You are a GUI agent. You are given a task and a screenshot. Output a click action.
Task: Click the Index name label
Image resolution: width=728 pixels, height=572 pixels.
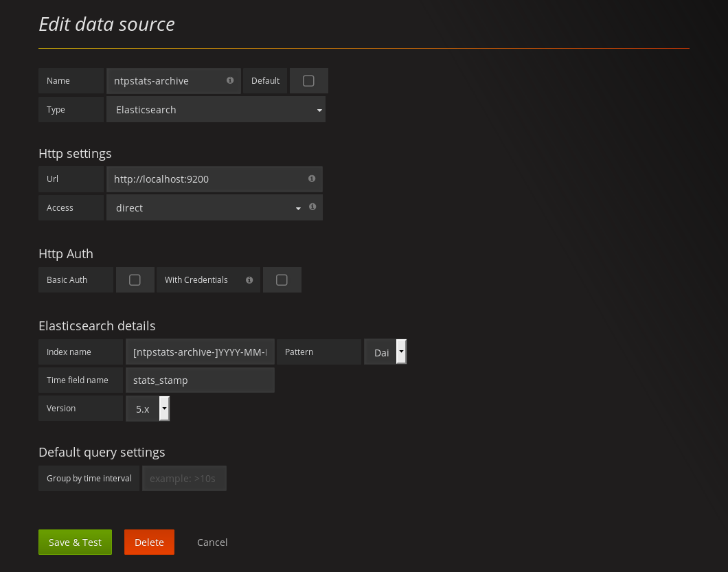[69, 352]
